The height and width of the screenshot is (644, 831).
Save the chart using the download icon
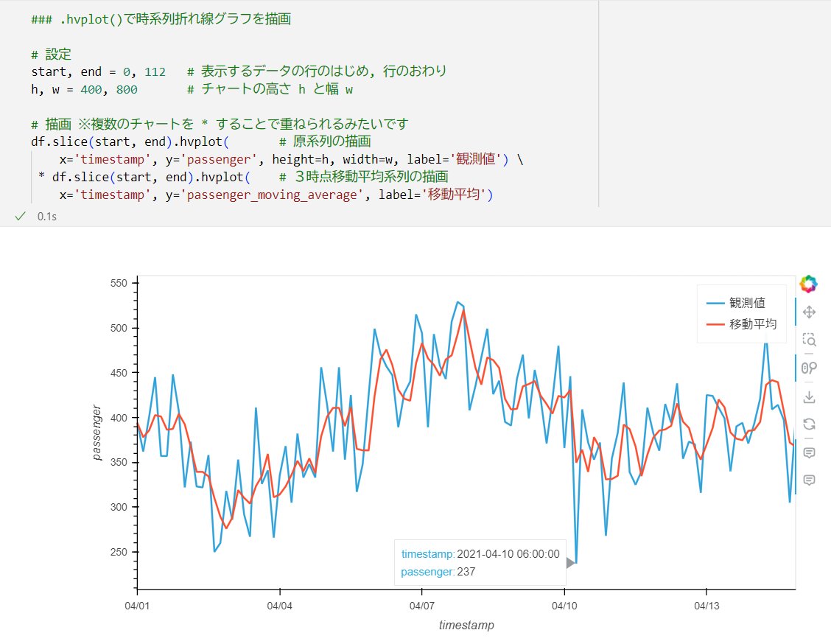(x=808, y=396)
